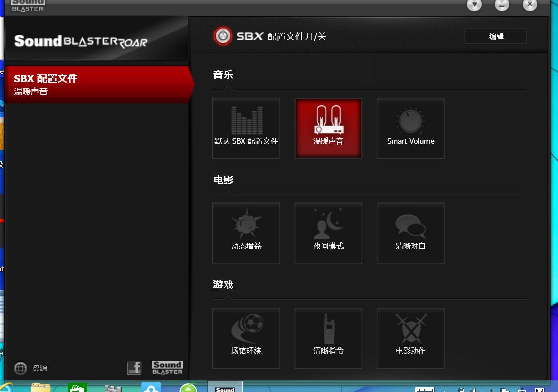558x392 pixels.
Task: Click the Sound Blaster logo in sidebar footer
Action: point(167,368)
